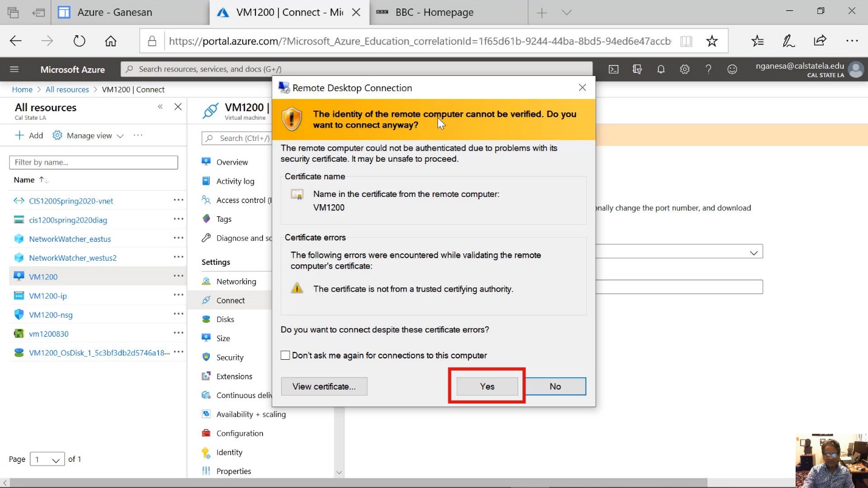868x488 pixels.
Task: Click the All resources breadcrumb link
Action: click(67, 89)
